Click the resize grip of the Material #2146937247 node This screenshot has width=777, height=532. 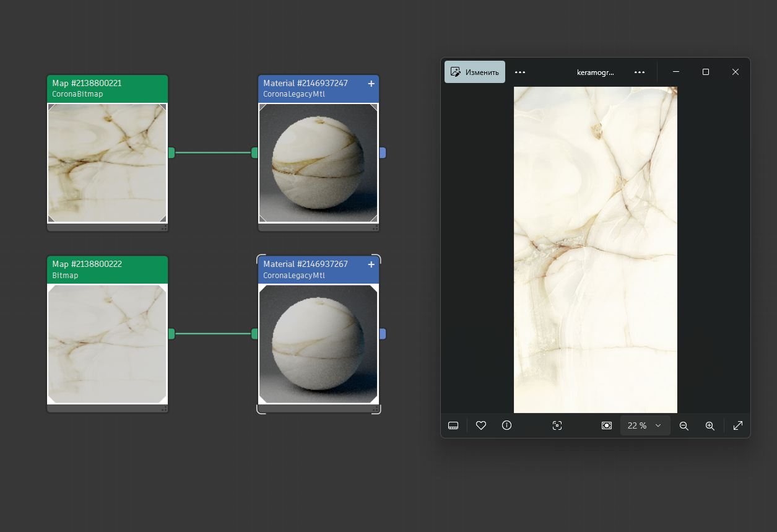375,228
